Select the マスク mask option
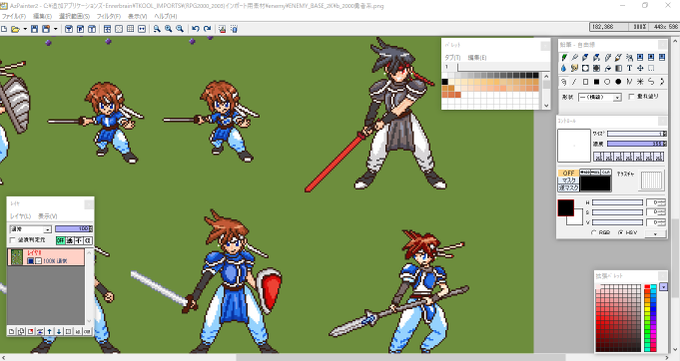 tap(568, 180)
